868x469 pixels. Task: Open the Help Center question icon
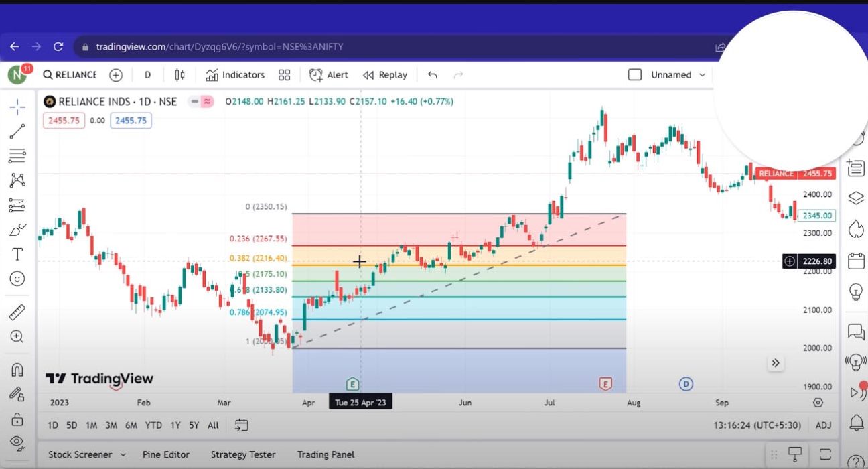856,462
